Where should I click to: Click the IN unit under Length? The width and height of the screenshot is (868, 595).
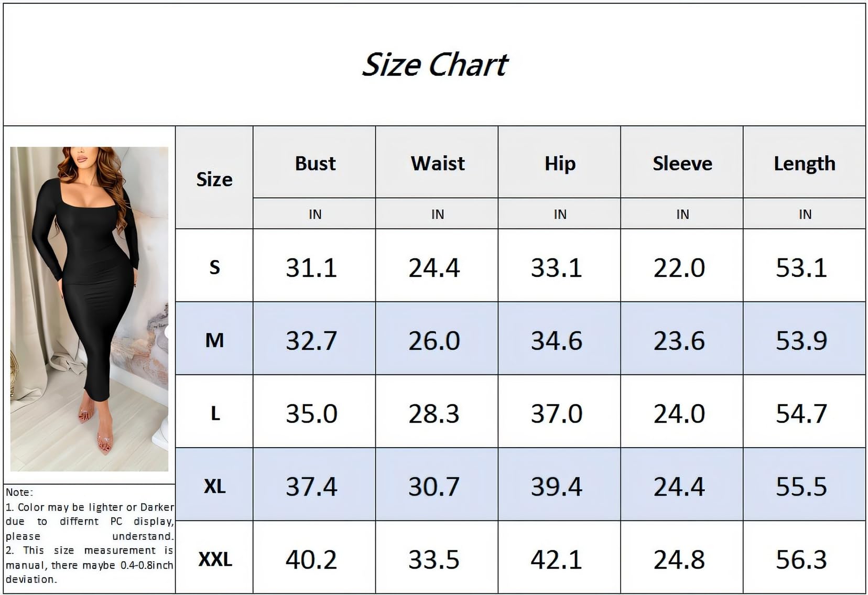[x=805, y=214]
